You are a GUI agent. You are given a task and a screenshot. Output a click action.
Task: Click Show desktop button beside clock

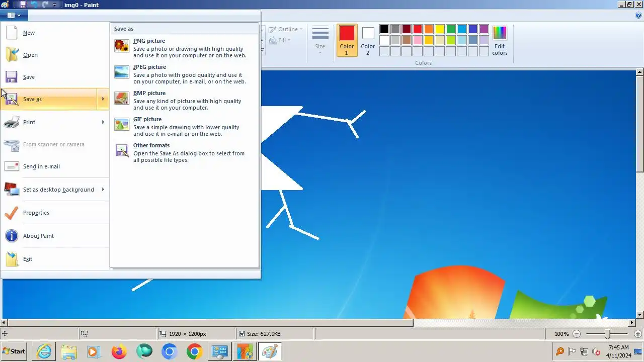[637, 351]
